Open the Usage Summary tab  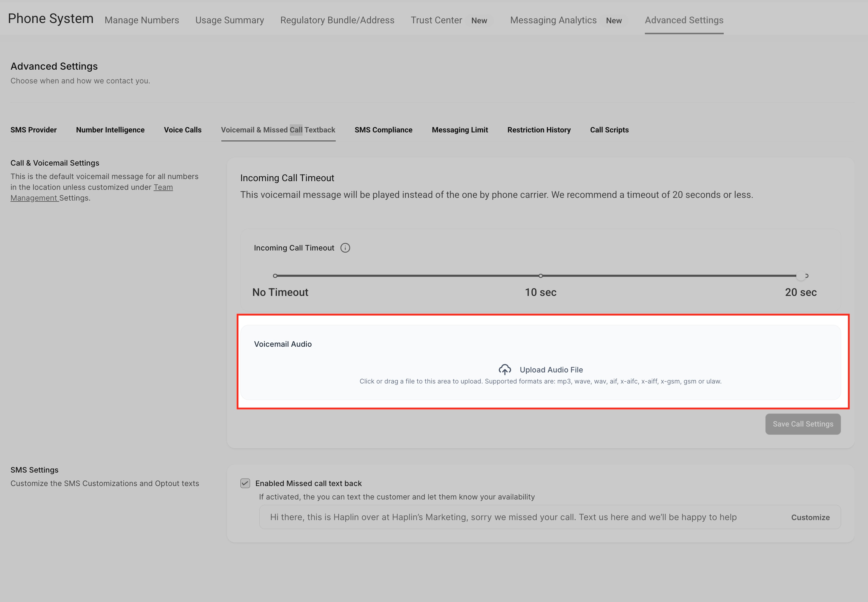point(229,20)
